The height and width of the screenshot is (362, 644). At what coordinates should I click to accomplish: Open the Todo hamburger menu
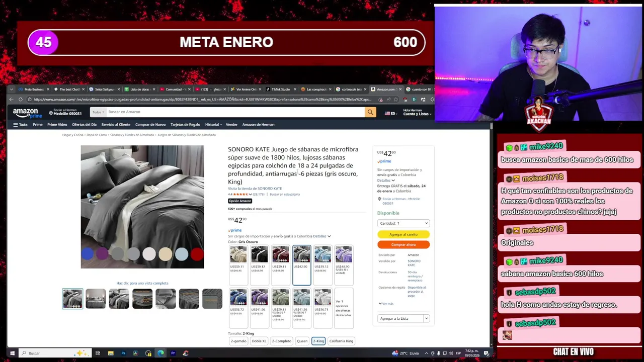point(21,125)
